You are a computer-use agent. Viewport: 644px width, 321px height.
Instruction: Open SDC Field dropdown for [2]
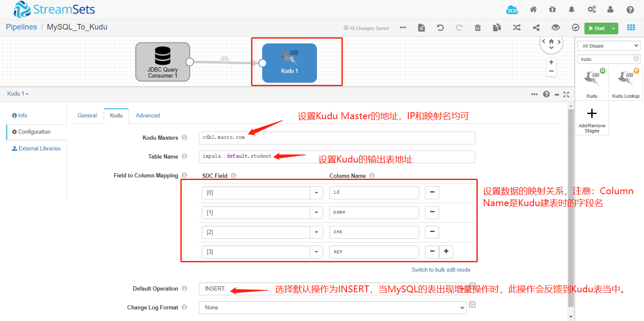(x=316, y=232)
